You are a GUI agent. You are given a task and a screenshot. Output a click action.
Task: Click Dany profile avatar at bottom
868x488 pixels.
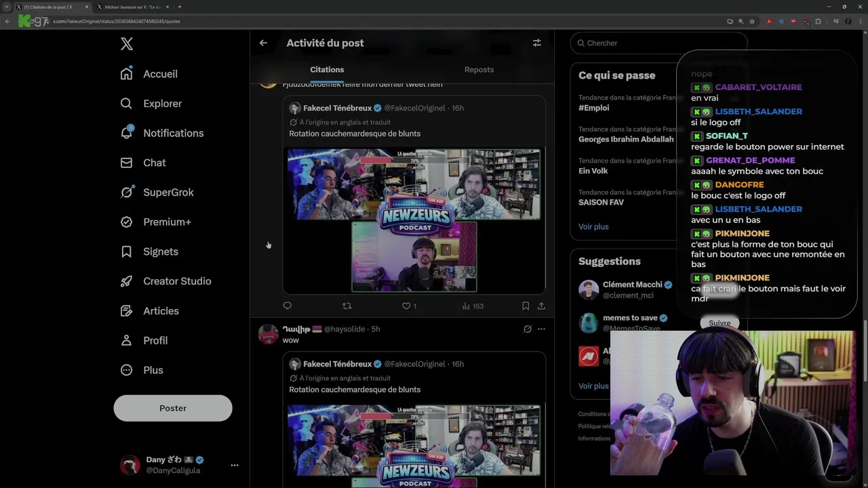pyautogui.click(x=130, y=465)
